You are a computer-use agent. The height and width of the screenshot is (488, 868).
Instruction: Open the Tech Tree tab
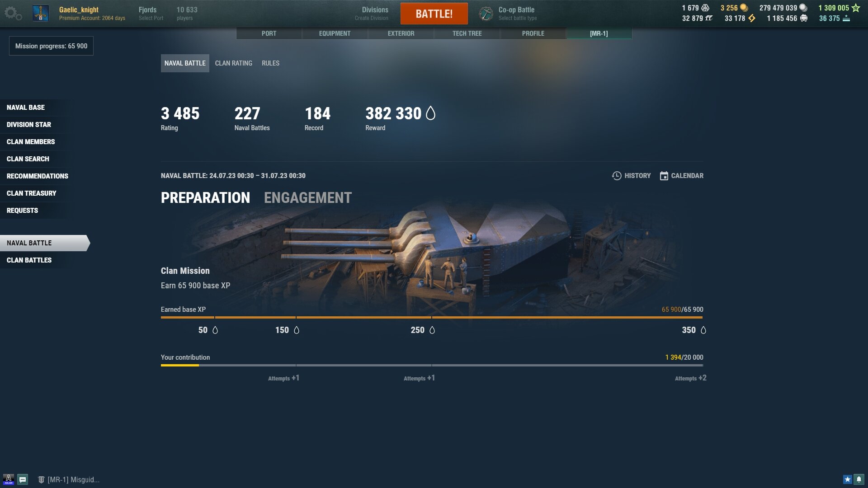(x=467, y=33)
